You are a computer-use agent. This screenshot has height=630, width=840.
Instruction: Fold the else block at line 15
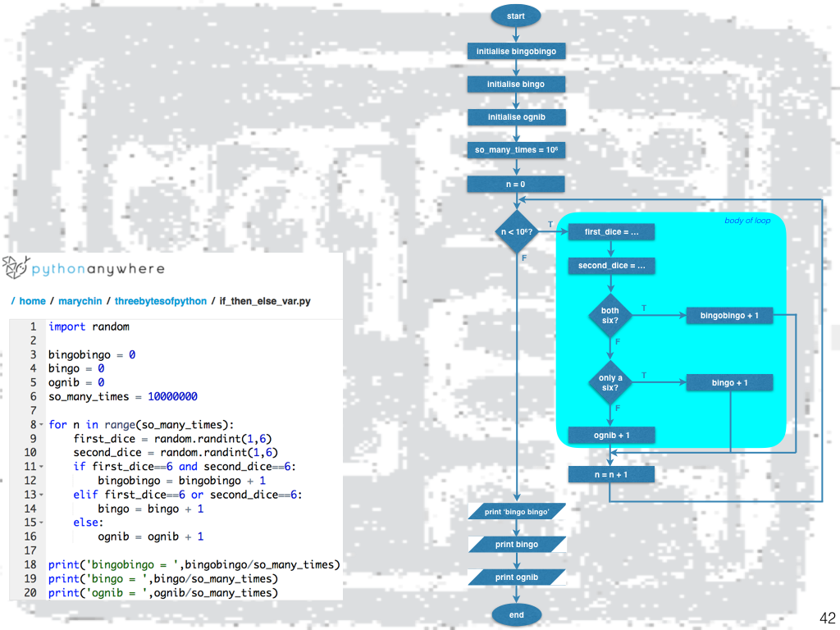(x=41, y=523)
